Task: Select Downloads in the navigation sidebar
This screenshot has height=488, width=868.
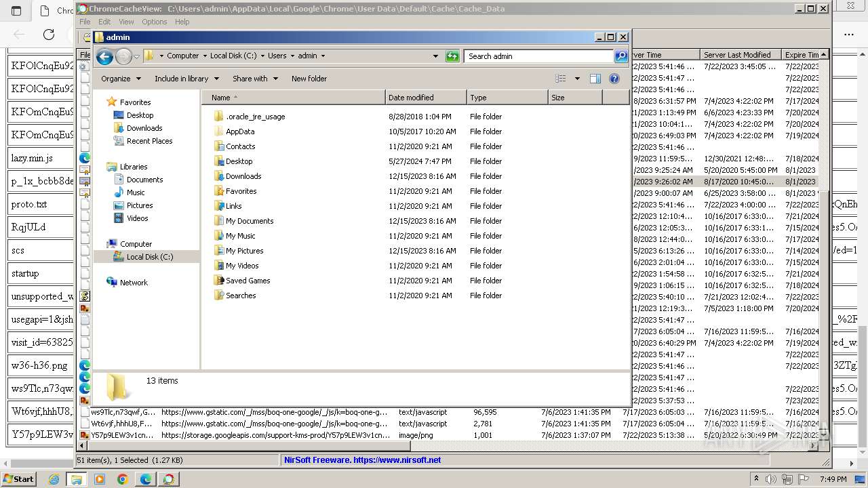Action: tap(144, 128)
